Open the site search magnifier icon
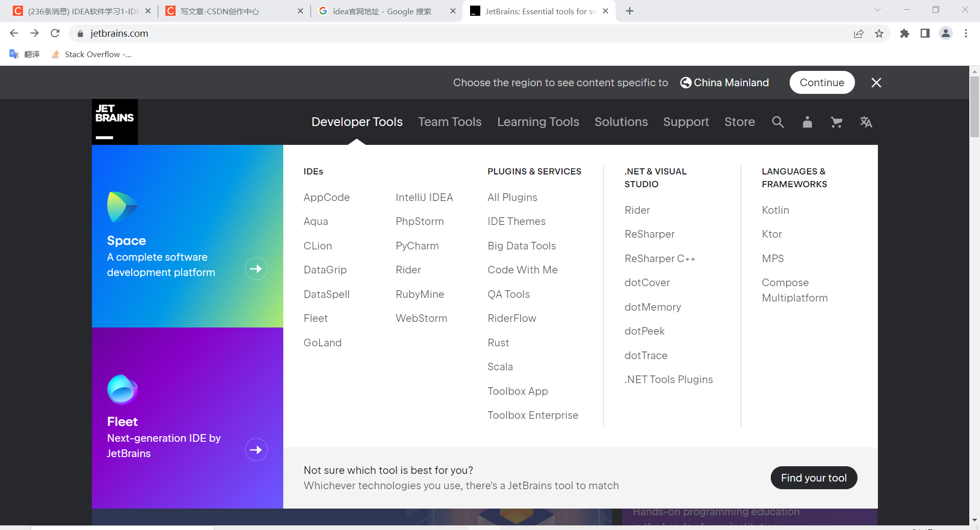The image size is (980, 530). tap(778, 122)
